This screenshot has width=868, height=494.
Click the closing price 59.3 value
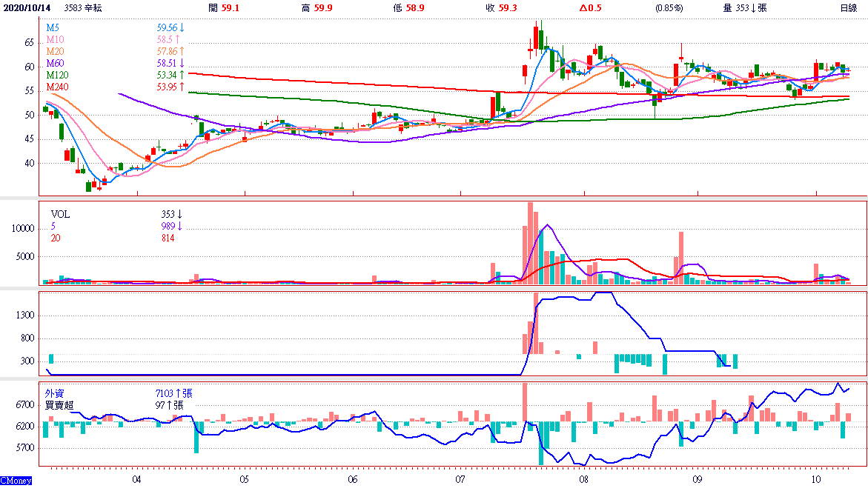[x=508, y=8]
